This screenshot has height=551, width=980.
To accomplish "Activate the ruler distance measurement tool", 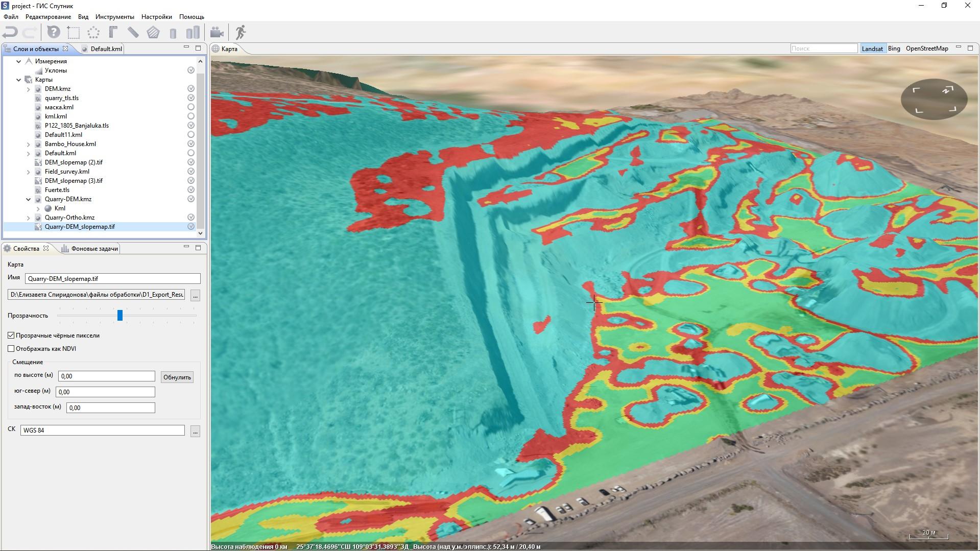I will point(133,33).
